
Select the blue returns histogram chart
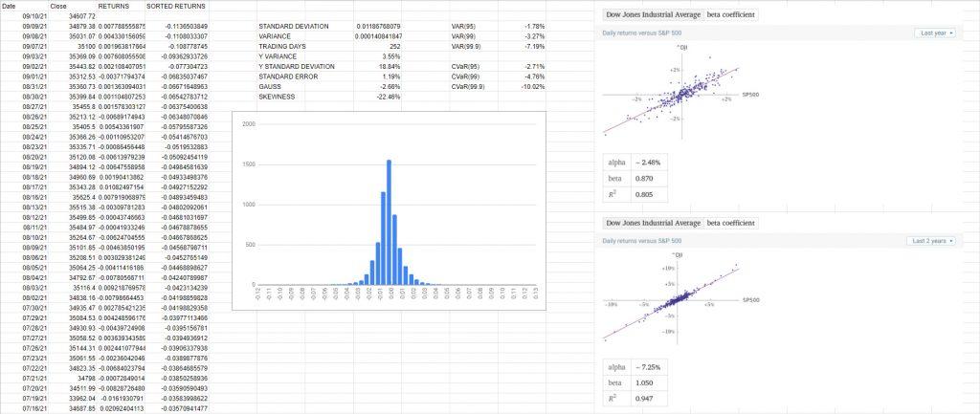[389, 210]
